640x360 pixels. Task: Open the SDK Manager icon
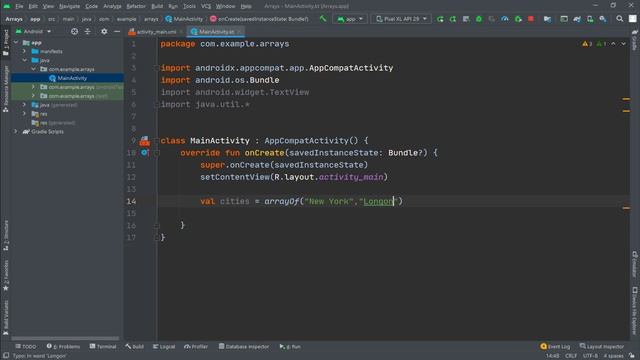point(603,19)
